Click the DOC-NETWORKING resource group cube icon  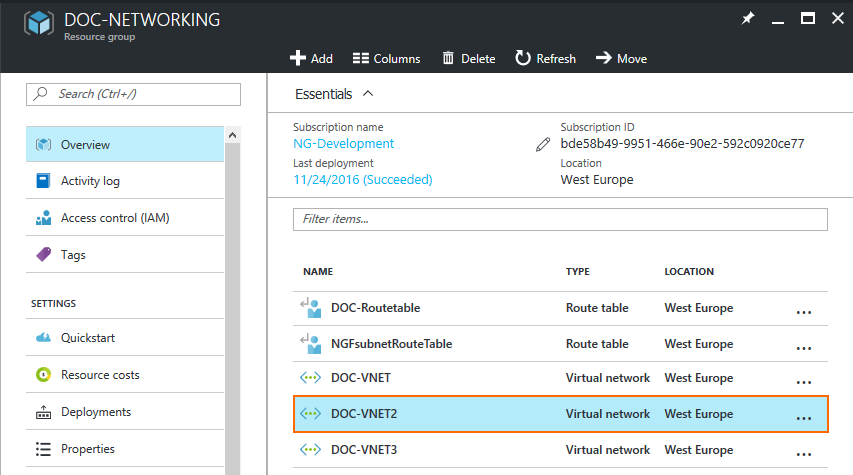(x=39, y=23)
